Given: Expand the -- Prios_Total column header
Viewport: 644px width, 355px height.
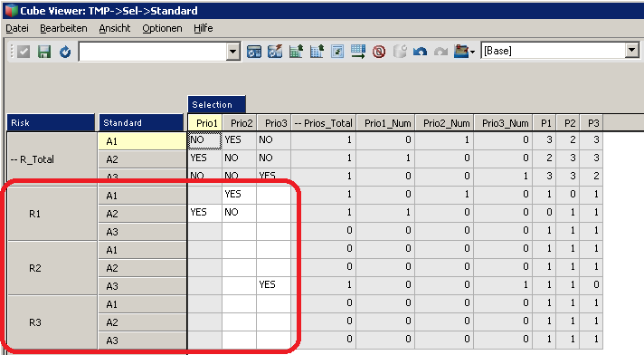Looking at the screenshot, I should tap(323, 123).
